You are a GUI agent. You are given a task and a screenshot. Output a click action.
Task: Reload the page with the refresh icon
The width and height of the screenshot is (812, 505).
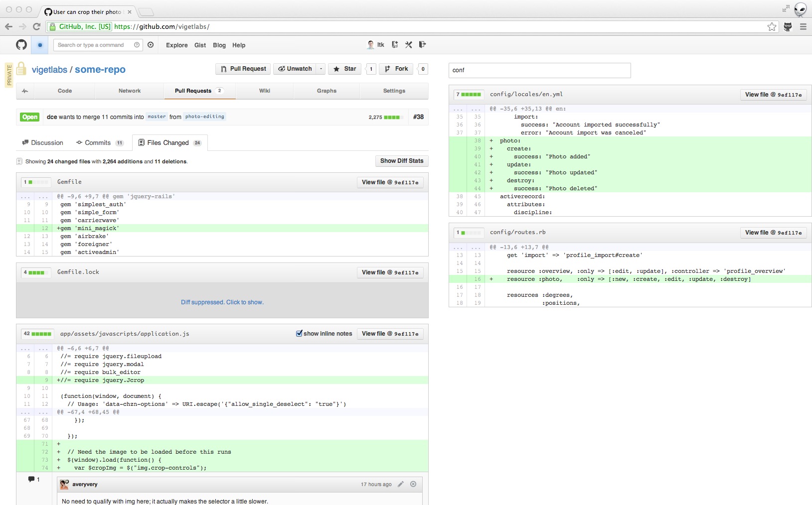pos(36,27)
